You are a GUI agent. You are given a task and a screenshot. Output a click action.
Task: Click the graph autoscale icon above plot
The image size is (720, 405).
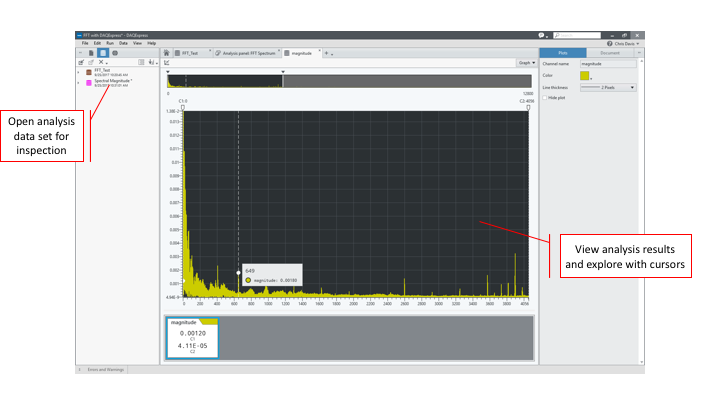pos(167,62)
